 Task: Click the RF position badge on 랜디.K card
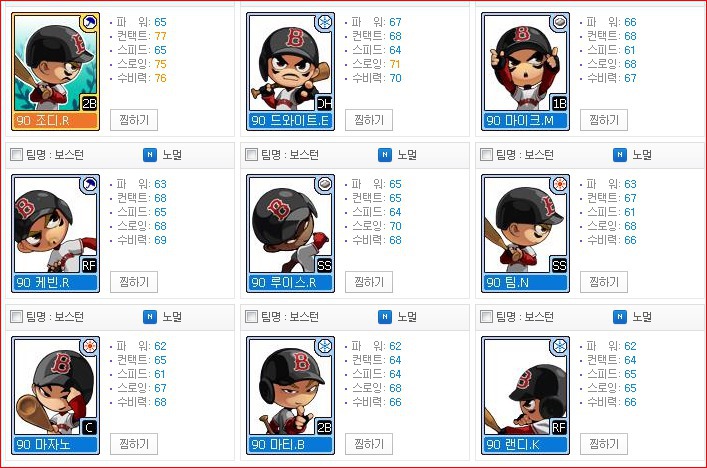(559, 427)
